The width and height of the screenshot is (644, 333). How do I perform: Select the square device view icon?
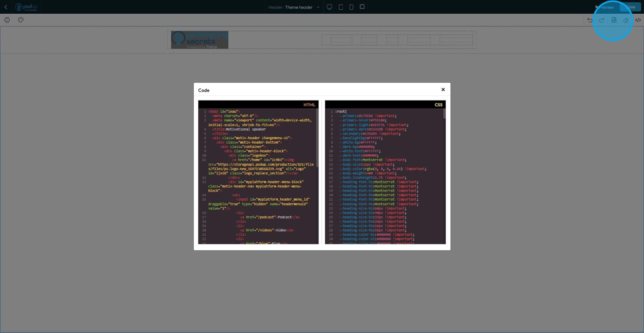[362, 6]
